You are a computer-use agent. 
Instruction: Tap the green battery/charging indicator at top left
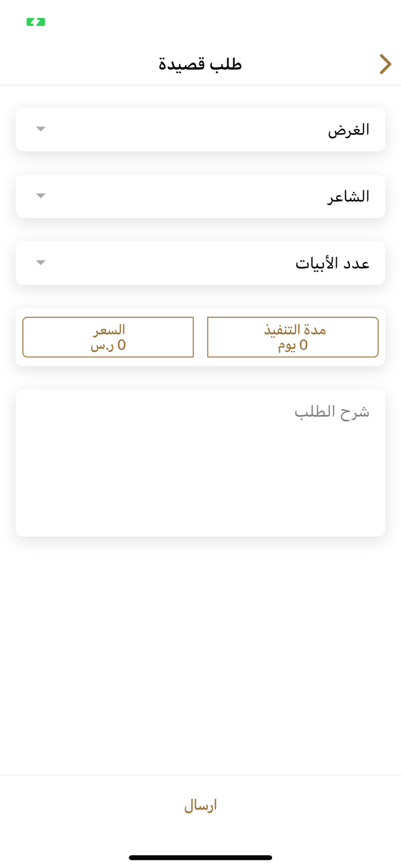pyautogui.click(x=35, y=22)
